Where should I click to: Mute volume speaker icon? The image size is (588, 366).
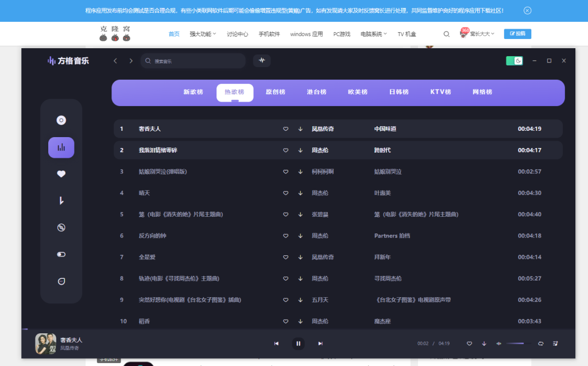click(499, 344)
